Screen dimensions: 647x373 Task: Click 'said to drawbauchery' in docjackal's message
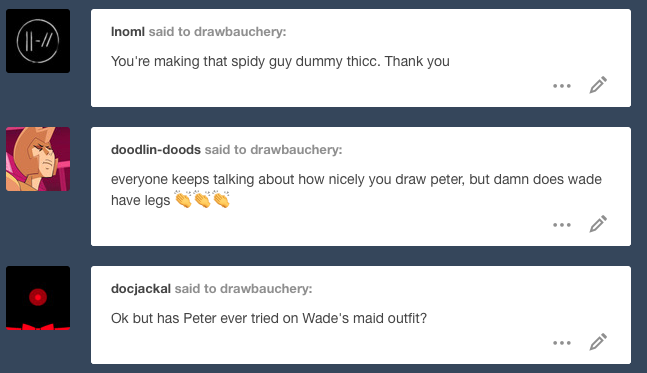pyautogui.click(x=243, y=289)
